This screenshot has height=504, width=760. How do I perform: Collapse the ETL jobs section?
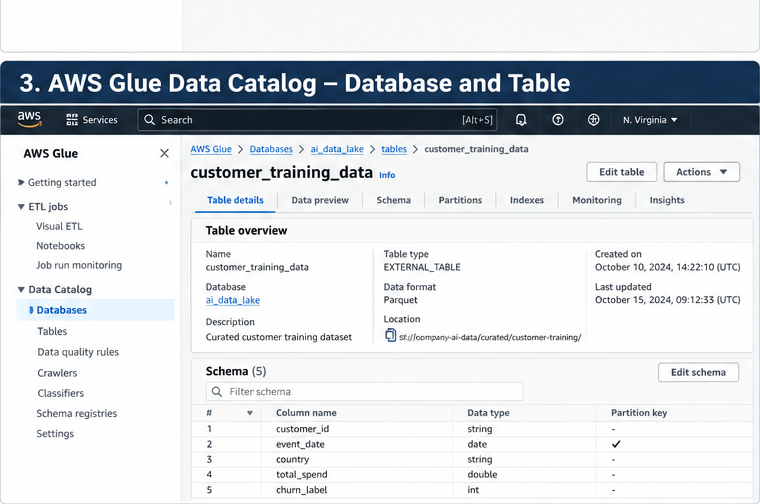21,207
